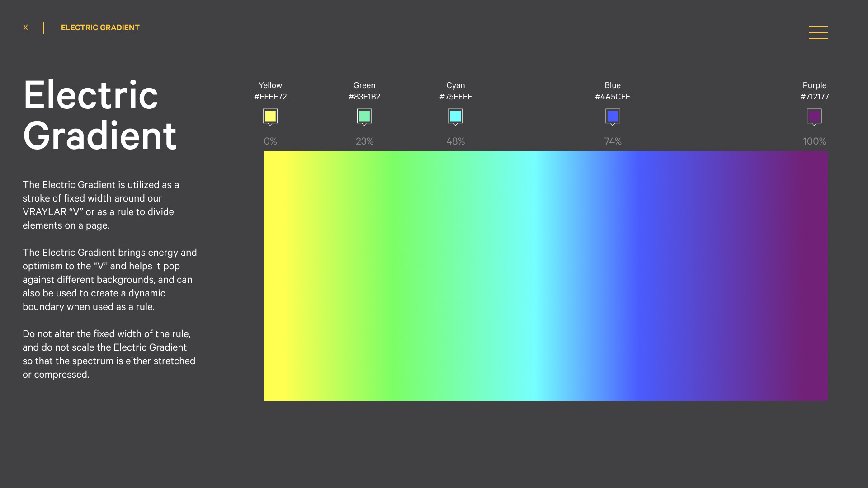The width and height of the screenshot is (868, 488).
Task: Click the 0% stop position label
Action: [x=270, y=141]
